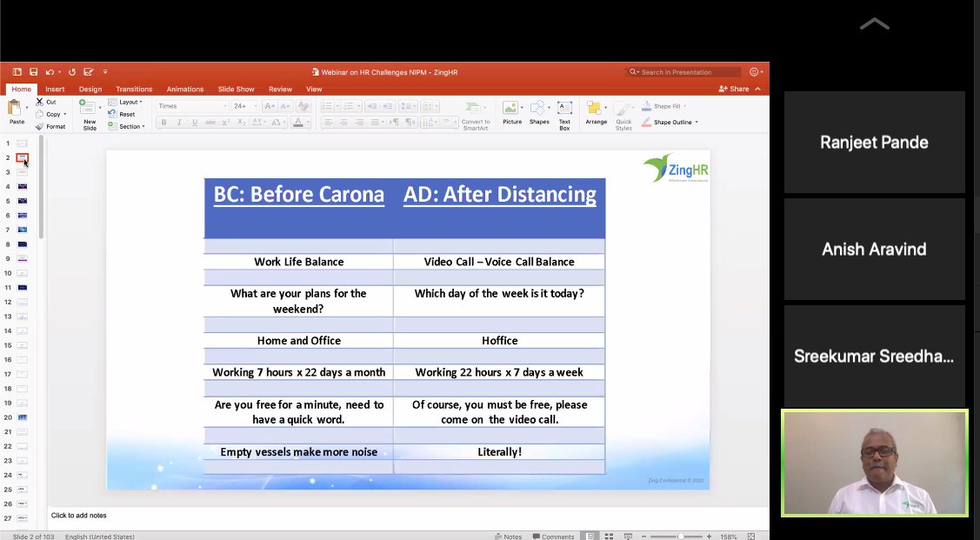980x540 pixels.
Task: Click zoom out minus icon
Action: (x=643, y=537)
